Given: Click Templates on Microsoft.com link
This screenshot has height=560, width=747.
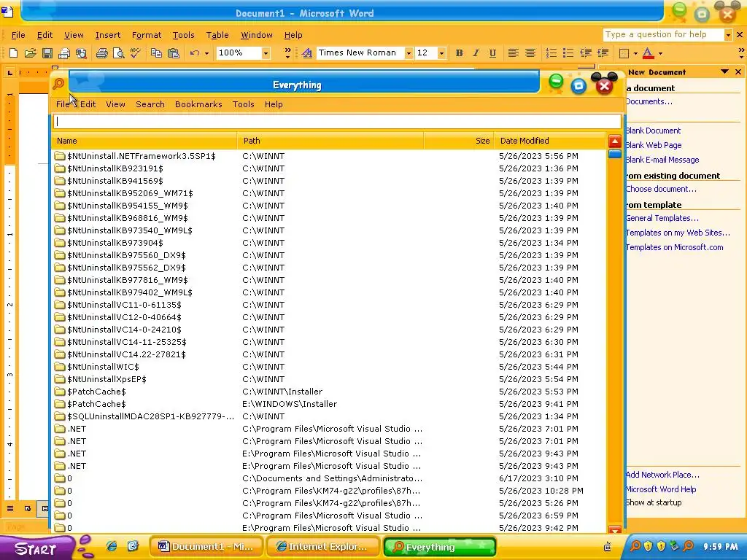Looking at the screenshot, I should [x=675, y=247].
